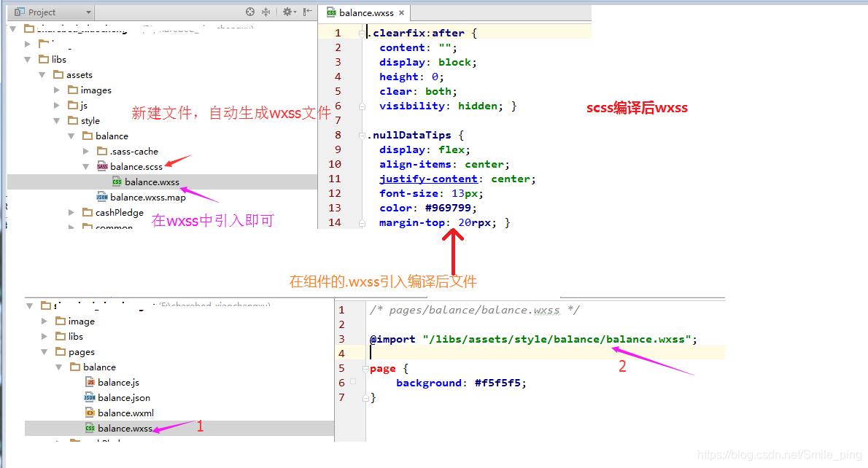Click the style folder icon

coord(73,120)
